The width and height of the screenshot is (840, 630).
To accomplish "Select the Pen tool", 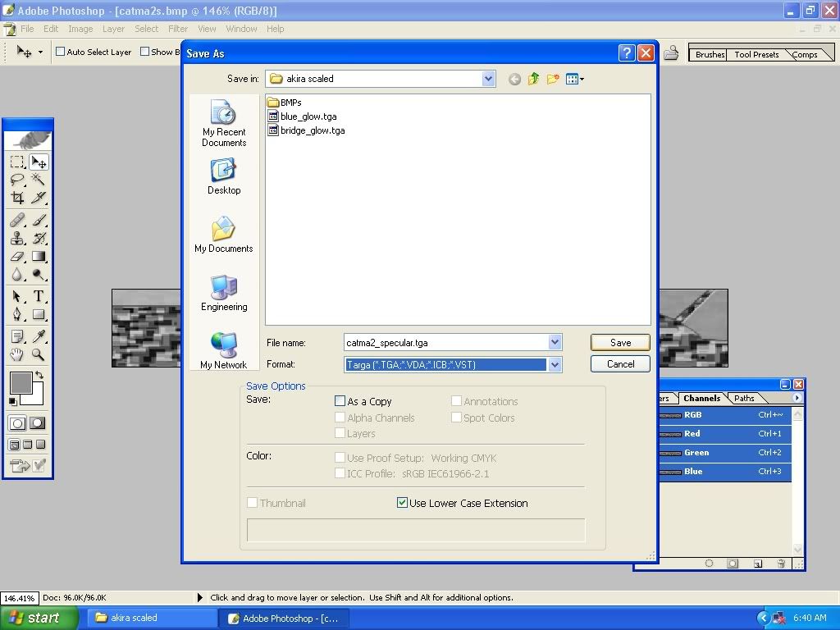I will coord(17,314).
